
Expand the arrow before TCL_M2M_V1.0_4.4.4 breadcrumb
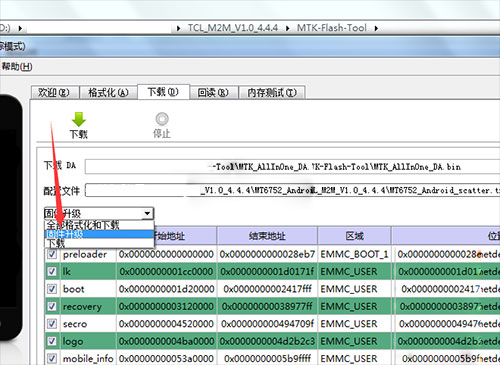tap(179, 29)
